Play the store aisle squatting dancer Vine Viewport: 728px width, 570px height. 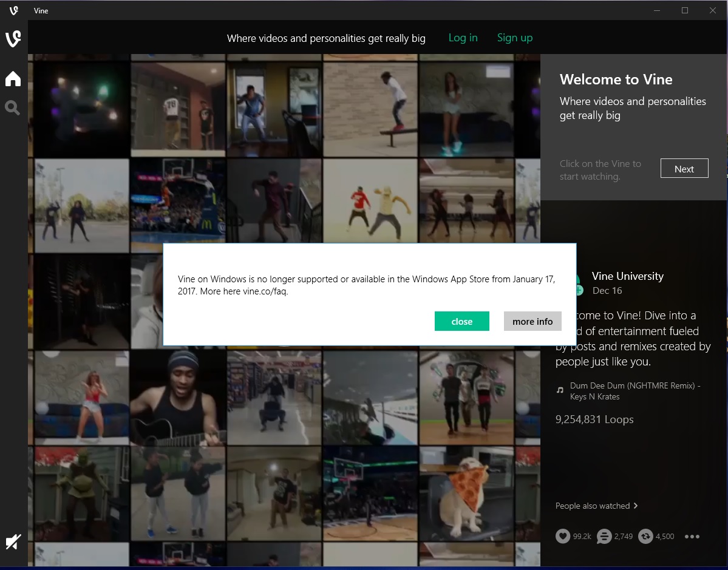pos(274,398)
